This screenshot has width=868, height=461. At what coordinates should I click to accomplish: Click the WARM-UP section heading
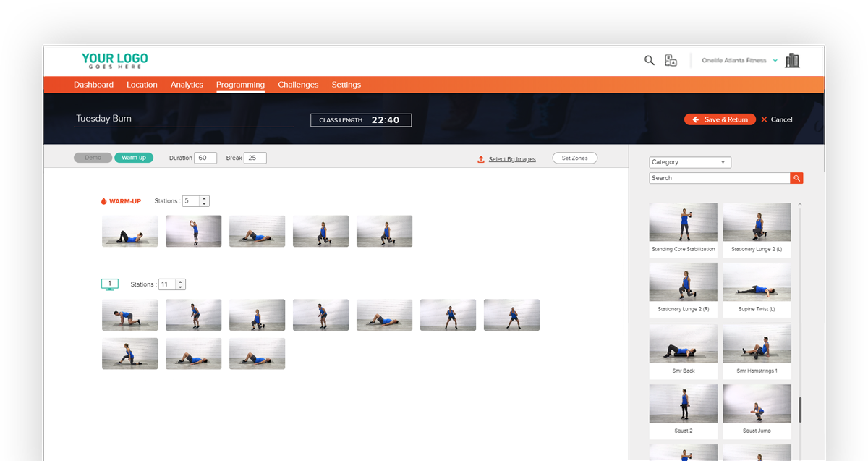point(125,201)
